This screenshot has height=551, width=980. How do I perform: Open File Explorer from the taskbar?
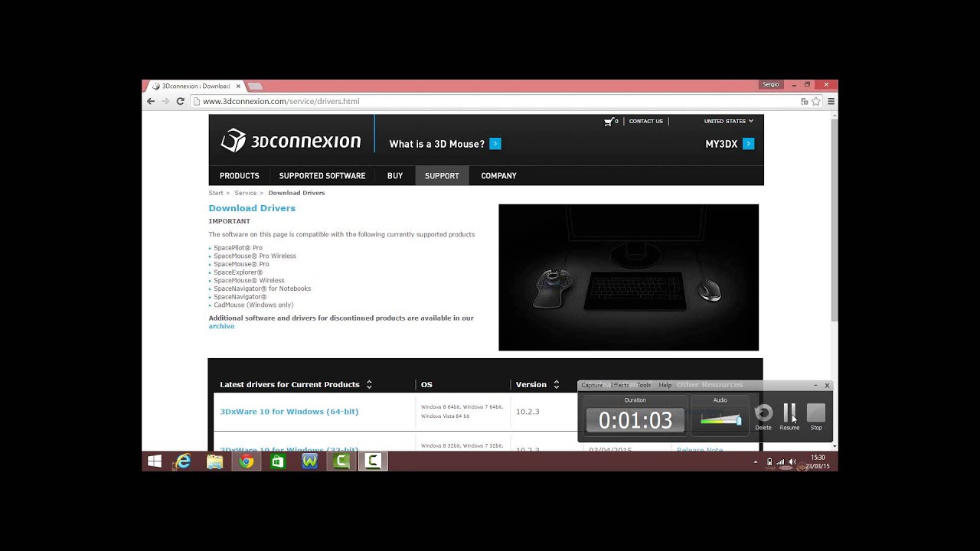coord(214,461)
